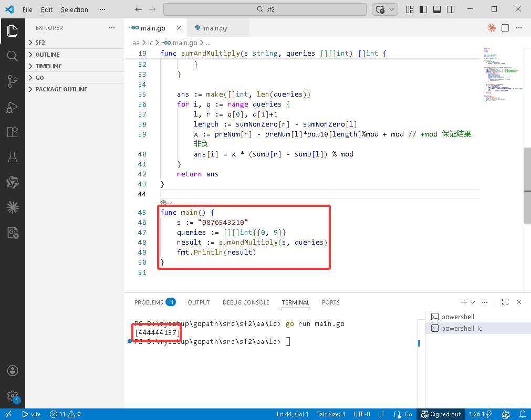Maximize the terminal panel size

505,302
